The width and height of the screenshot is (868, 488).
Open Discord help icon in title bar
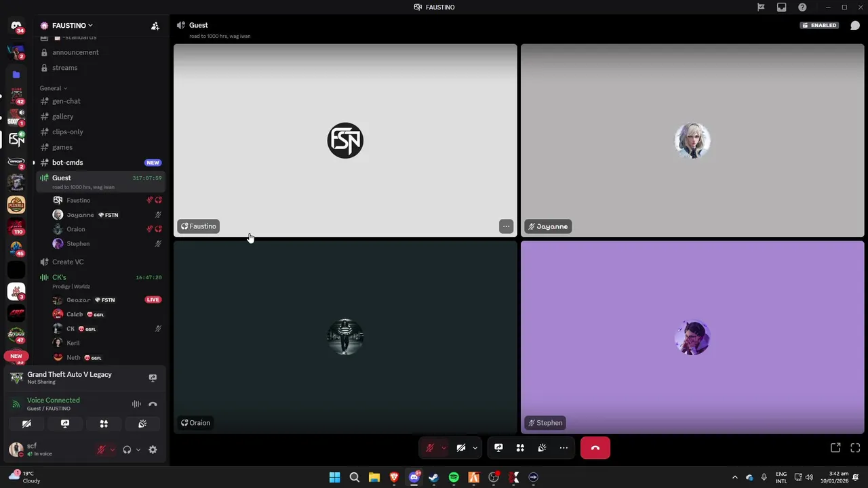[802, 7]
